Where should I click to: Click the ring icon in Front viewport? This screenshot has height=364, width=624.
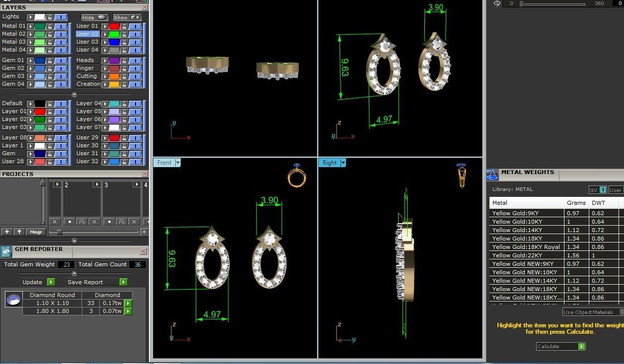[x=296, y=176]
